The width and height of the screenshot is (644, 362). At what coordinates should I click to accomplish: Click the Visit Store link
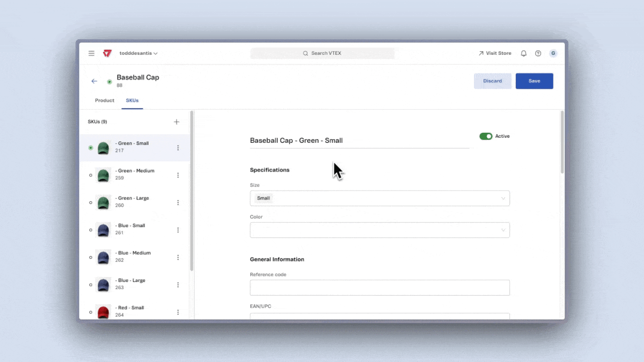495,53
